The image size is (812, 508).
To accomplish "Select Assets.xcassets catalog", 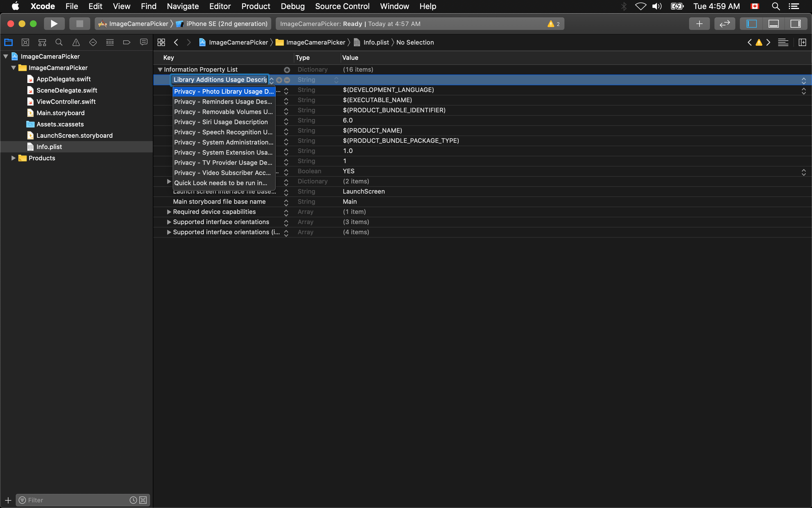I will click(x=60, y=124).
